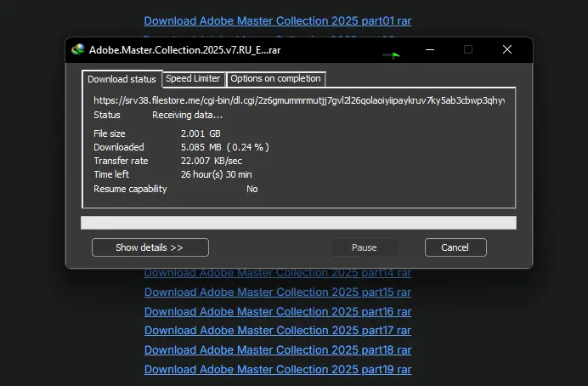Open the Speed Limiter tab
The image size is (588, 386).
(193, 79)
